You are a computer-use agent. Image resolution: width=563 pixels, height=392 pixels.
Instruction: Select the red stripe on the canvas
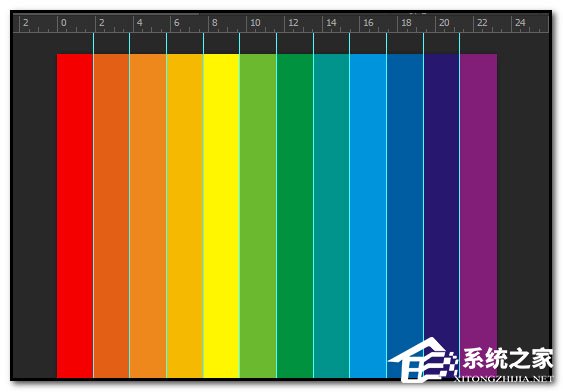[75, 215]
